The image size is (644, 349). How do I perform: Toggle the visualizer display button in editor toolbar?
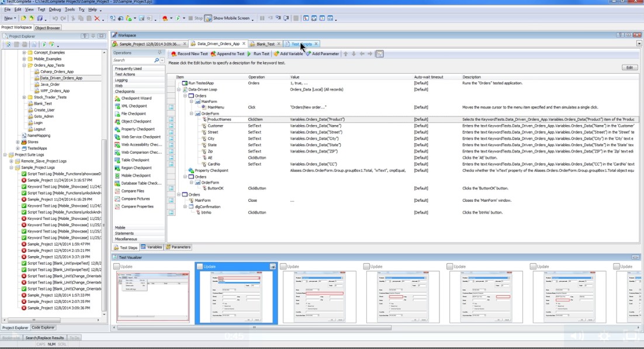coord(379,54)
